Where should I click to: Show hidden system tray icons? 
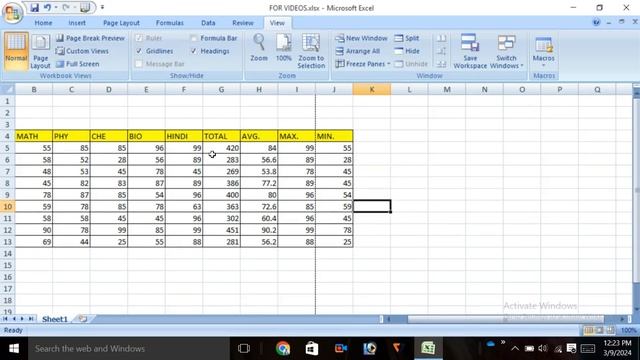click(x=515, y=348)
